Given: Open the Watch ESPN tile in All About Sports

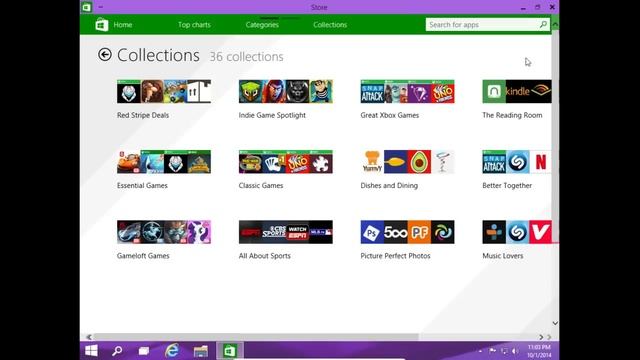Looking at the screenshot, I should click(x=298, y=232).
